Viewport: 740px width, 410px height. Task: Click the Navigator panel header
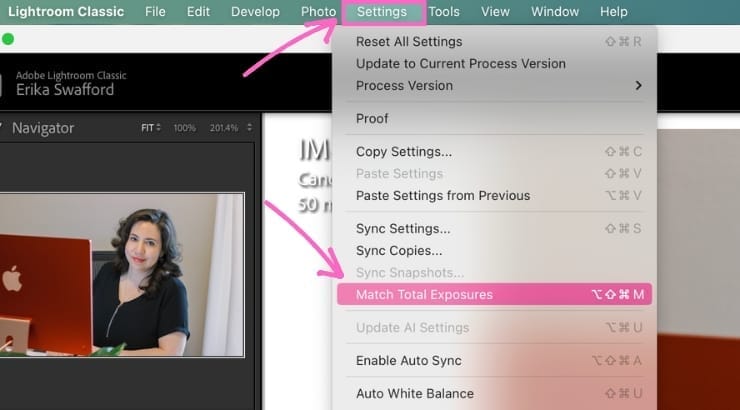43,128
